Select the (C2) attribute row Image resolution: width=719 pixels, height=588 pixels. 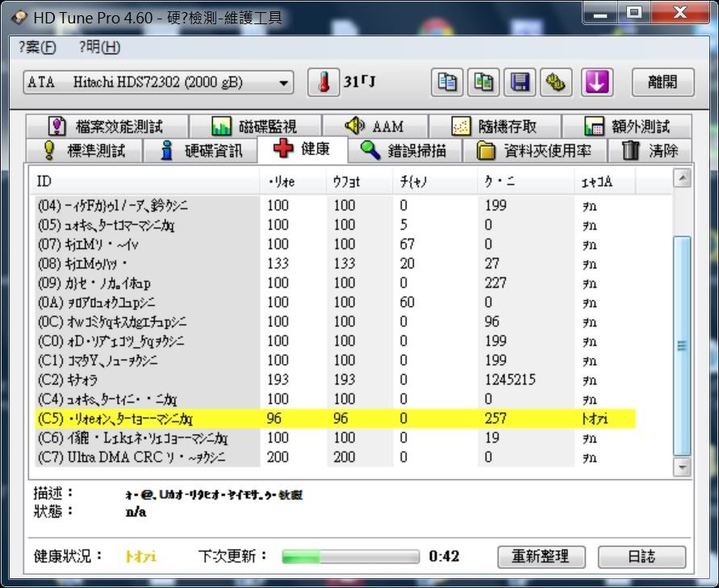pyautogui.click(x=335, y=380)
